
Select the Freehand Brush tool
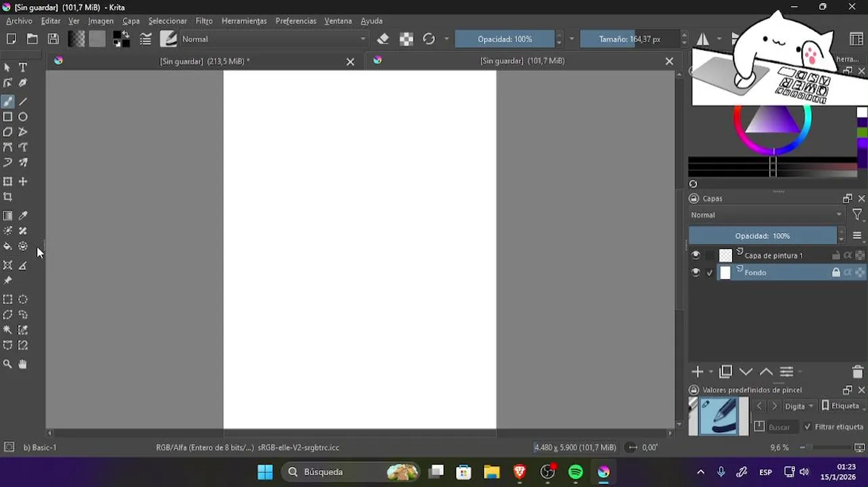(7, 101)
